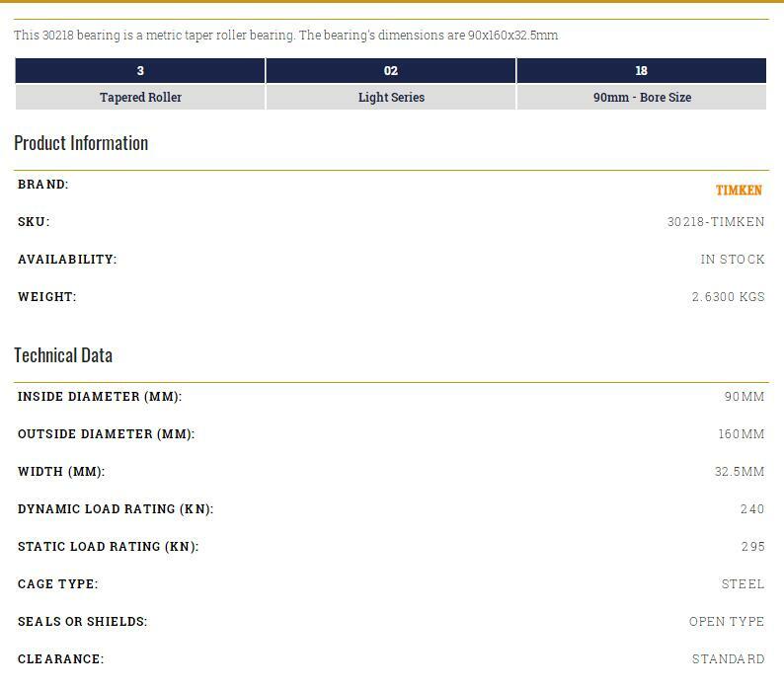The height and width of the screenshot is (689, 784).
Task: Select the '02' header cell
Action: tap(391, 70)
